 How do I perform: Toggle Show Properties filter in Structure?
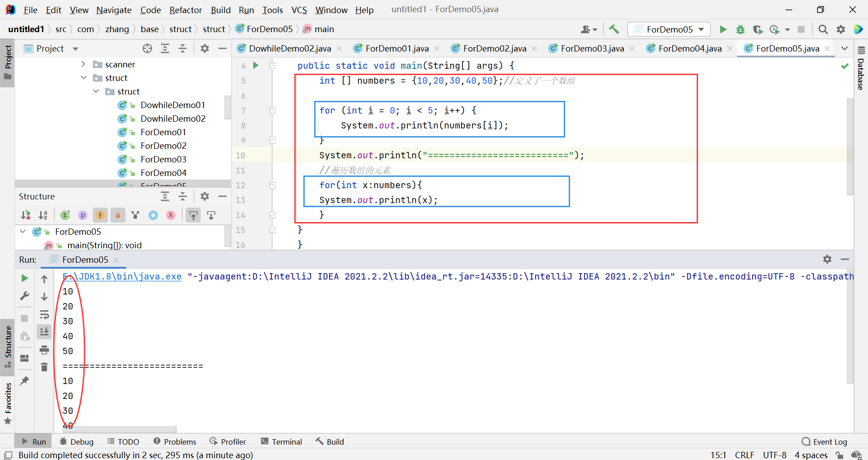coord(83,215)
